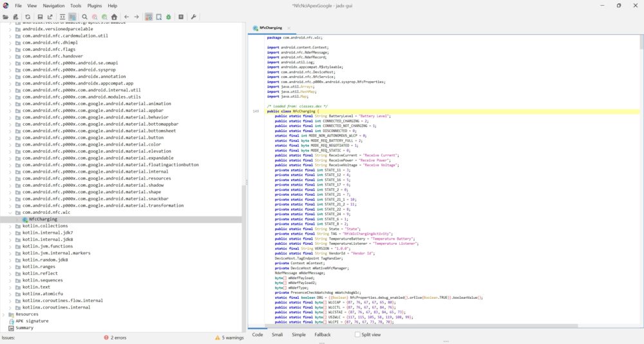Navigate back with left arrow icon
The width and height of the screenshot is (644, 344).
click(127, 17)
